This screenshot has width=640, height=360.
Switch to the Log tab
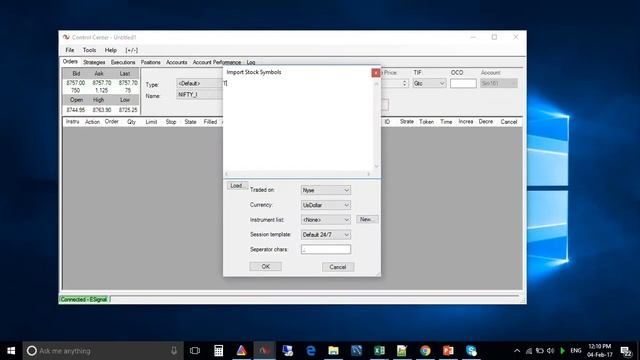coord(251,62)
